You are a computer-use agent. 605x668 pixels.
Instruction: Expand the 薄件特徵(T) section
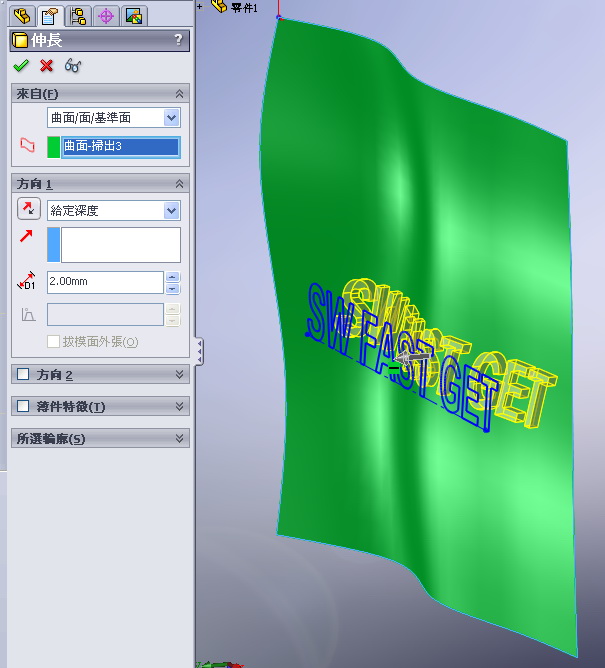[179, 406]
